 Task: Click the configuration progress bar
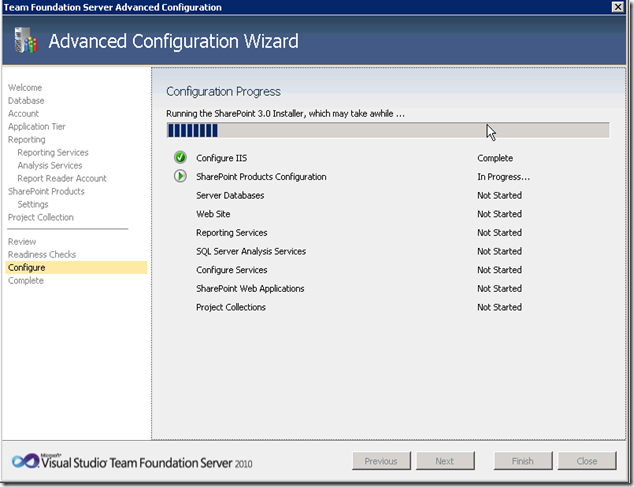388,130
